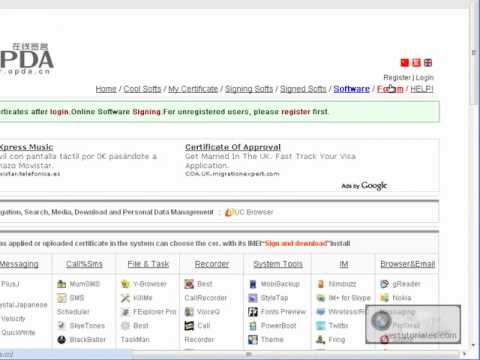Click the UC Browser text link
Image resolution: width=480 pixels, height=360 pixels.
coord(254,212)
